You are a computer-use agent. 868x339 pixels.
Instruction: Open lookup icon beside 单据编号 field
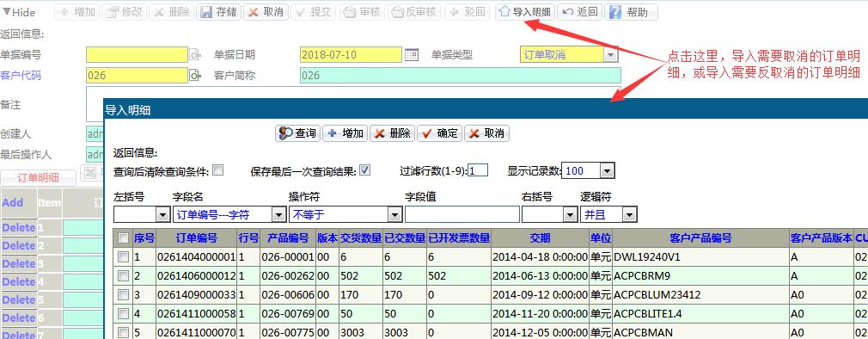click(x=195, y=55)
